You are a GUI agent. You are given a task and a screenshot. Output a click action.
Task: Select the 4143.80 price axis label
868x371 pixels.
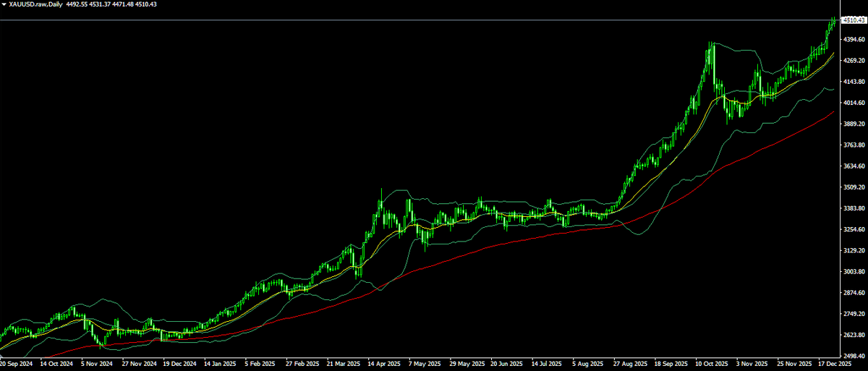pos(854,82)
